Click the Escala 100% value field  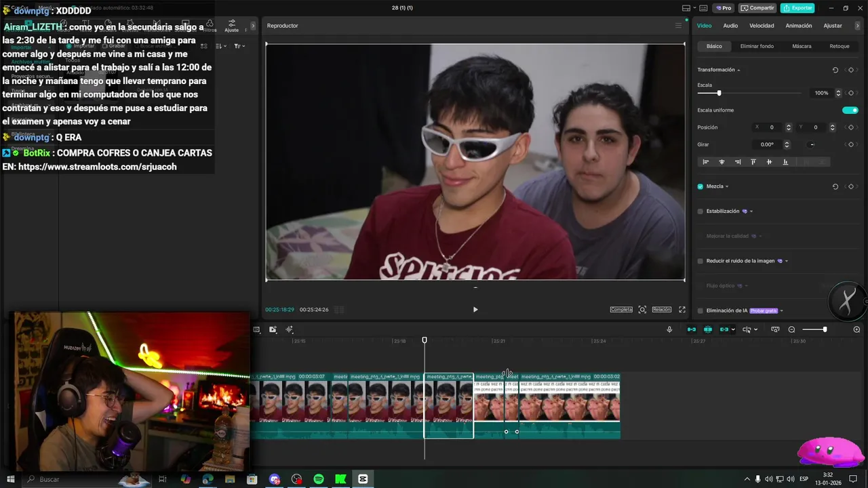coord(822,93)
